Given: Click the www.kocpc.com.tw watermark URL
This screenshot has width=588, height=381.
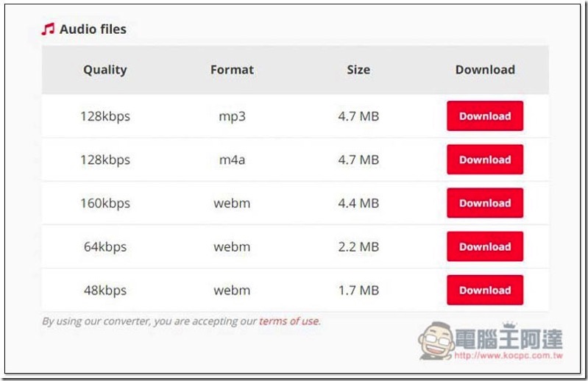Looking at the screenshot, I should pyautogui.click(x=509, y=355).
